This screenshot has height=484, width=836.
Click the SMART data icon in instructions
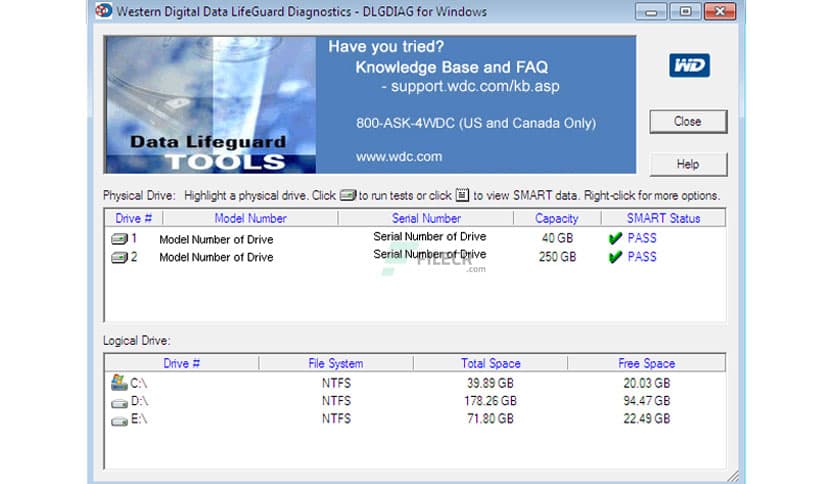pyautogui.click(x=462, y=195)
